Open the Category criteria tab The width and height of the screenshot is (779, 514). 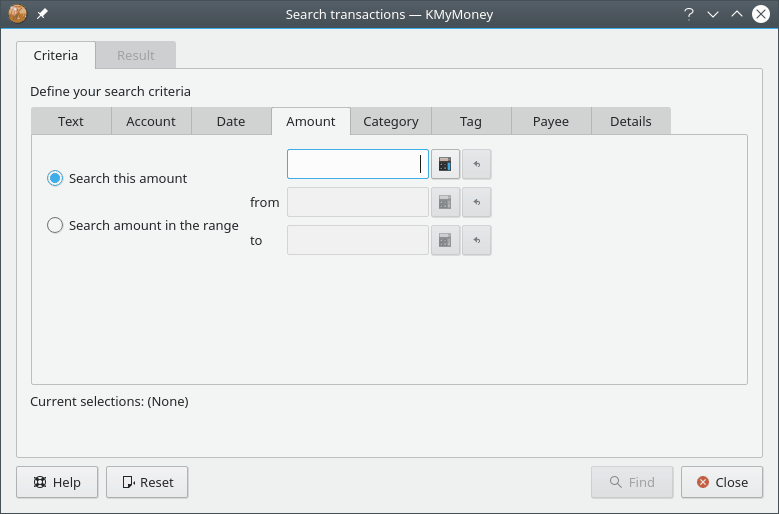click(391, 121)
